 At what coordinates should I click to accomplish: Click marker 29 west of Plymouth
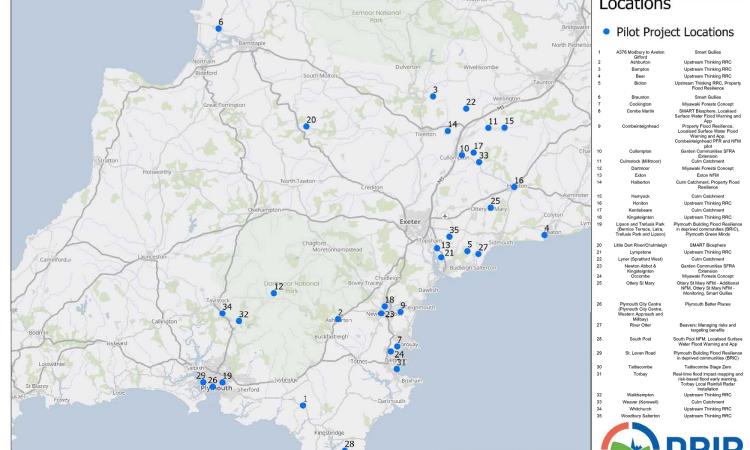(203, 382)
